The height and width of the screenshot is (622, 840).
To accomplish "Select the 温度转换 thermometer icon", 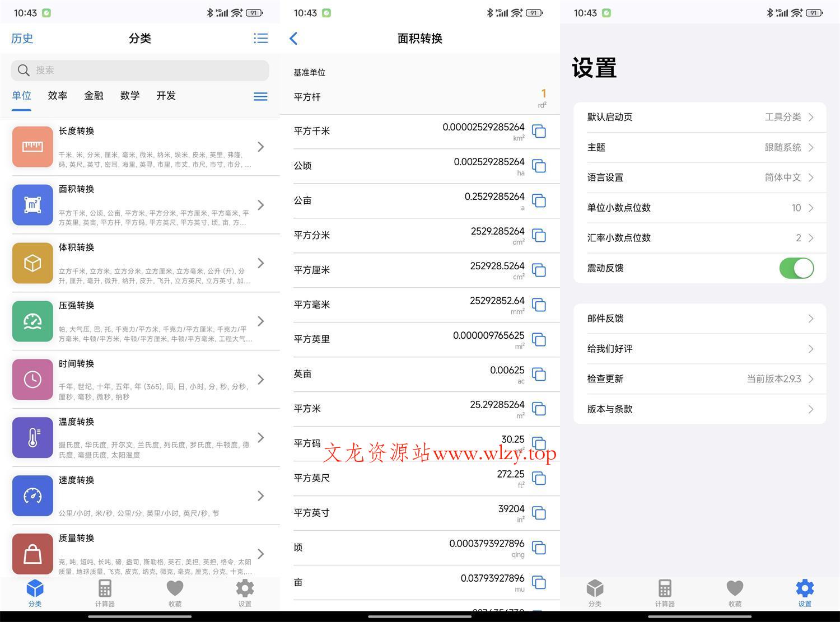I will [32, 438].
